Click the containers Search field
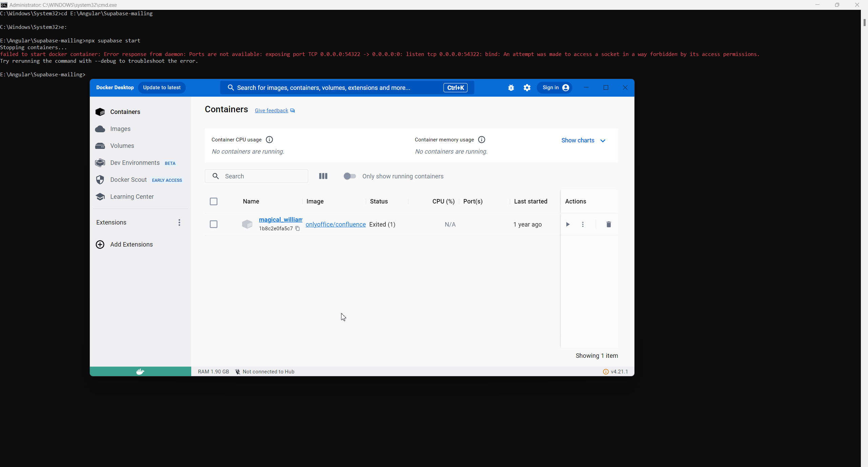 pyautogui.click(x=261, y=176)
